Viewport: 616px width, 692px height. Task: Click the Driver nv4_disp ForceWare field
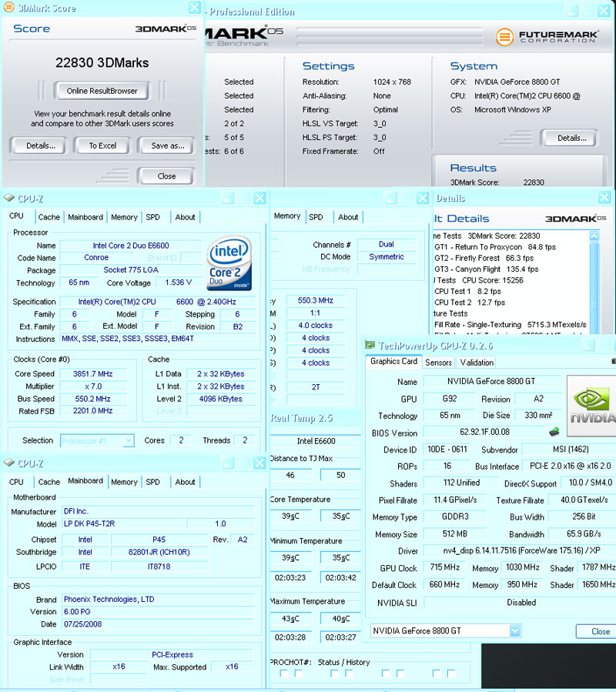pyautogui.click(x=521, y=550)
